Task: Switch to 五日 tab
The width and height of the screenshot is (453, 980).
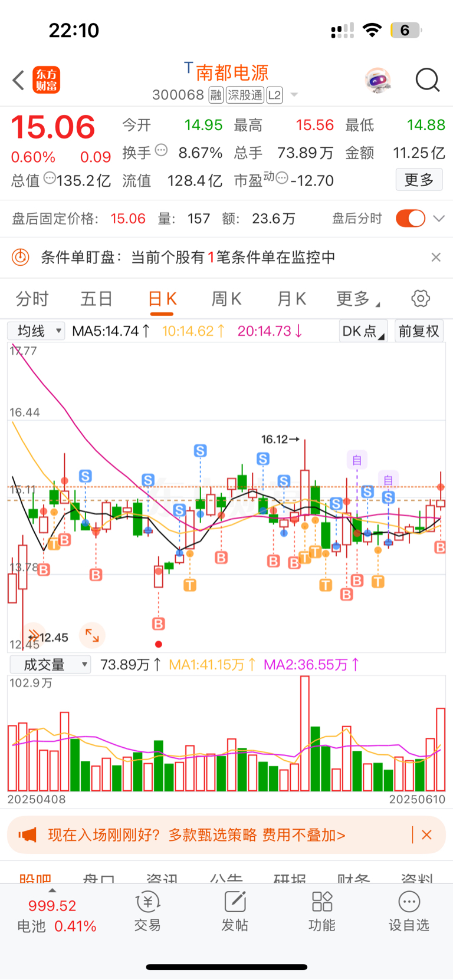Action: pos(97,299)
